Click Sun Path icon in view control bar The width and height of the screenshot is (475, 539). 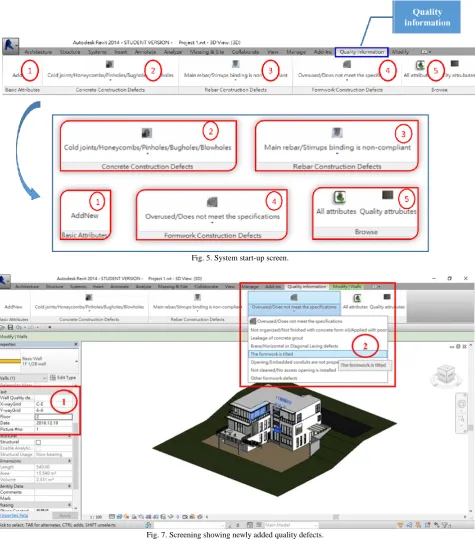pyautogui.click(x=126, y=516)
